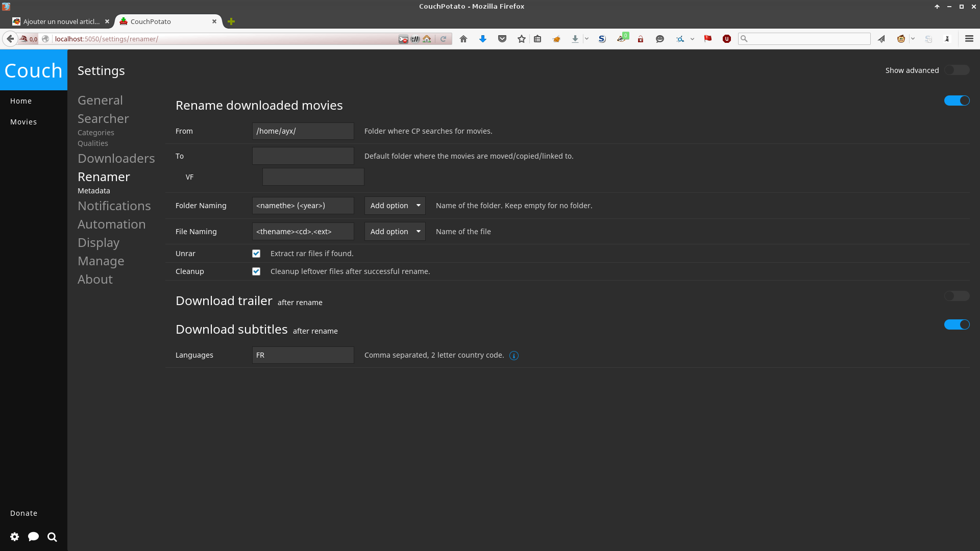
Task: Click the From folder input field
Action: 303,131
